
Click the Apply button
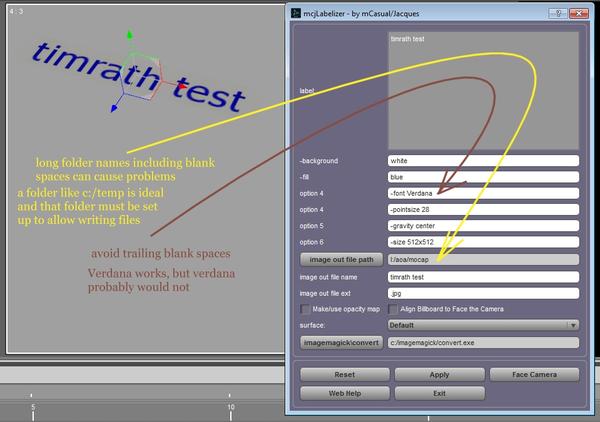(x=440, y=375)
